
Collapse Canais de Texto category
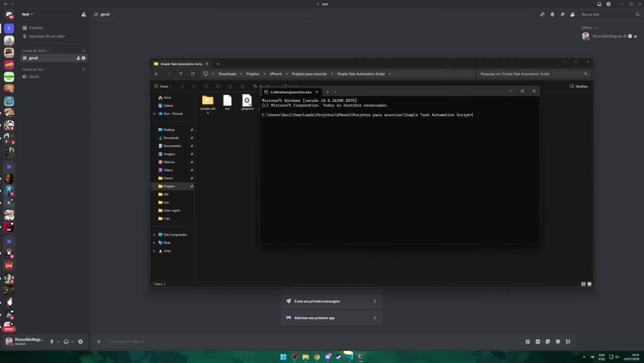click(35, 50)
